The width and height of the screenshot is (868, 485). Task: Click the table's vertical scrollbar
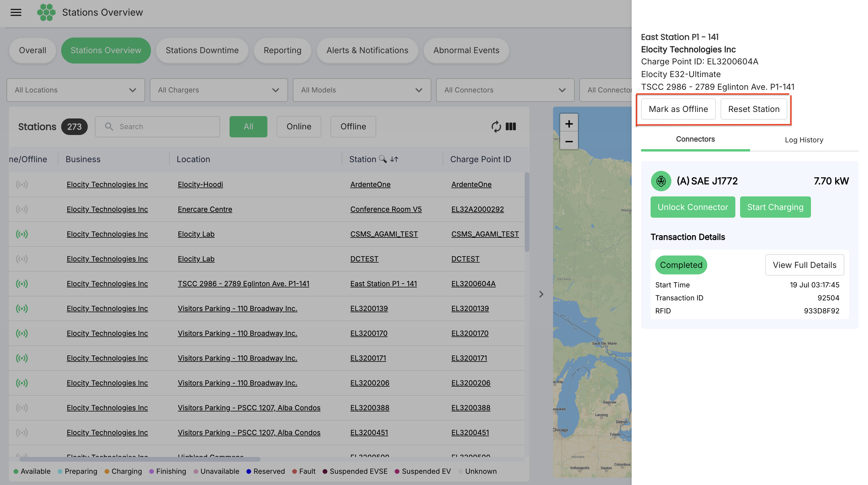click(x=527, y=212)
